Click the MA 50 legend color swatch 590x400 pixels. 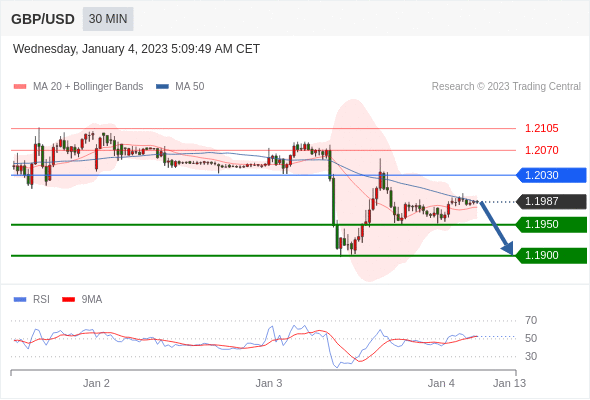coord(162,87)
